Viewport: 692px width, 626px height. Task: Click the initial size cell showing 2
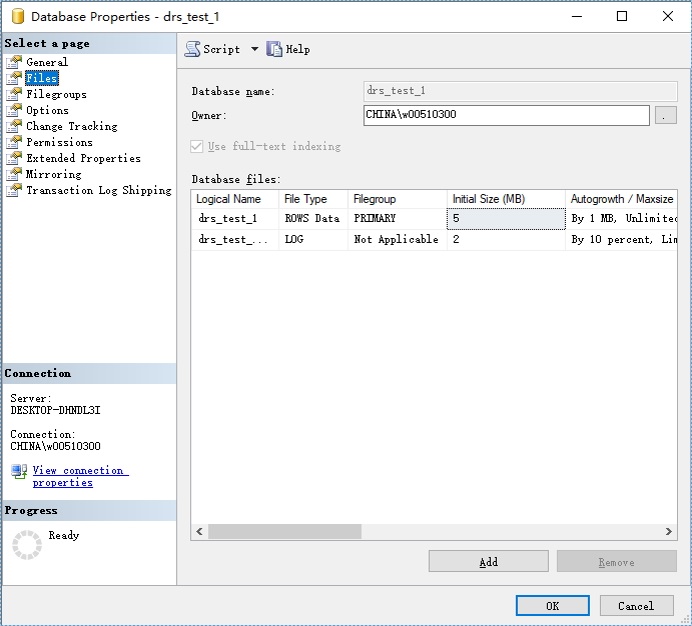tap(506, 240)
